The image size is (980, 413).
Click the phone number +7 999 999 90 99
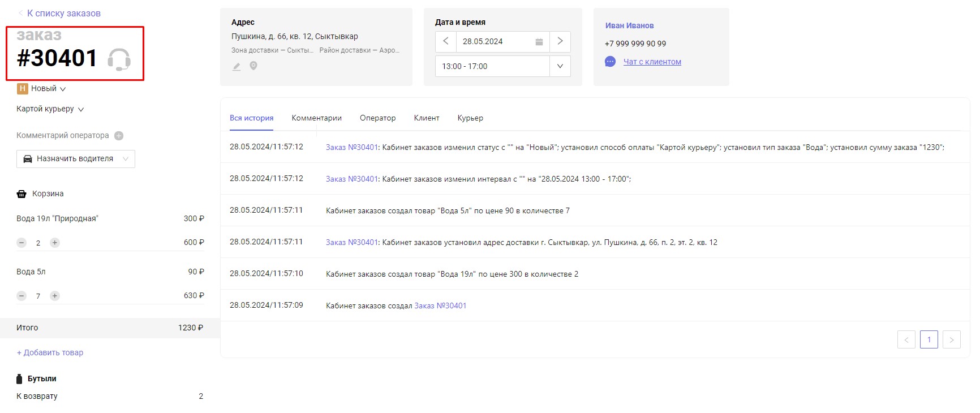[635, 44]
